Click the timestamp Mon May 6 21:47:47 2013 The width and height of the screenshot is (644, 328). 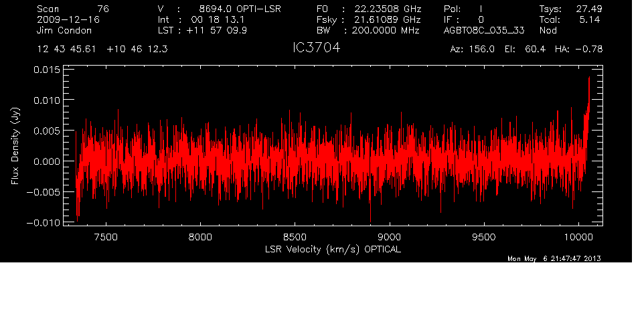coord(554,258)
